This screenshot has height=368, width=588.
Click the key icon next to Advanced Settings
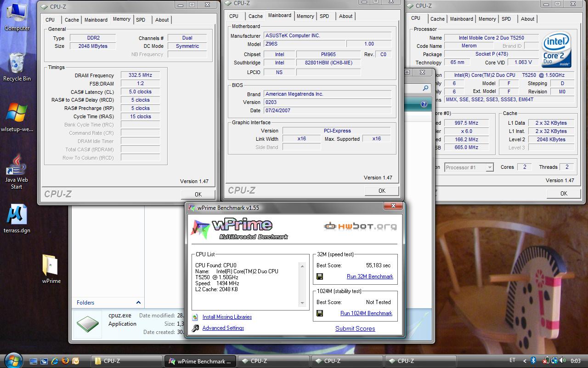click(x=195, y=328)
